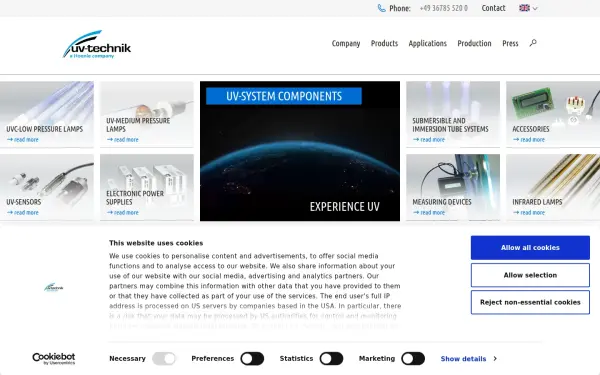Click the Contact link

(493, 8)
